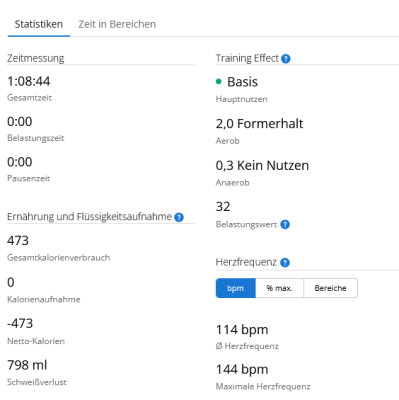
Task: Open Training Effect help icon
Action: click(286, 59)
